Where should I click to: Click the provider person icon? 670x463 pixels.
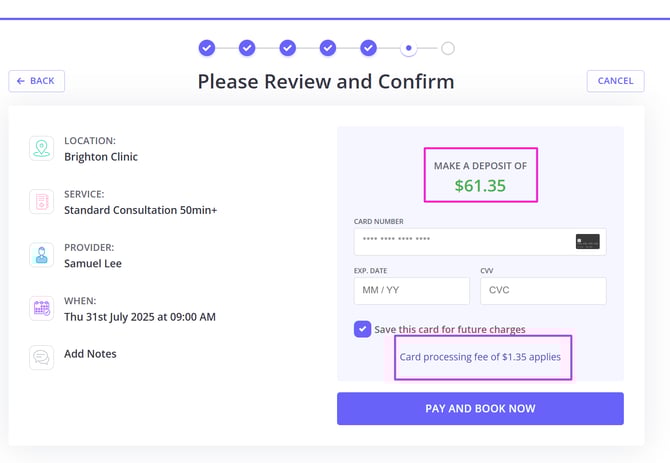pos(41,255)
